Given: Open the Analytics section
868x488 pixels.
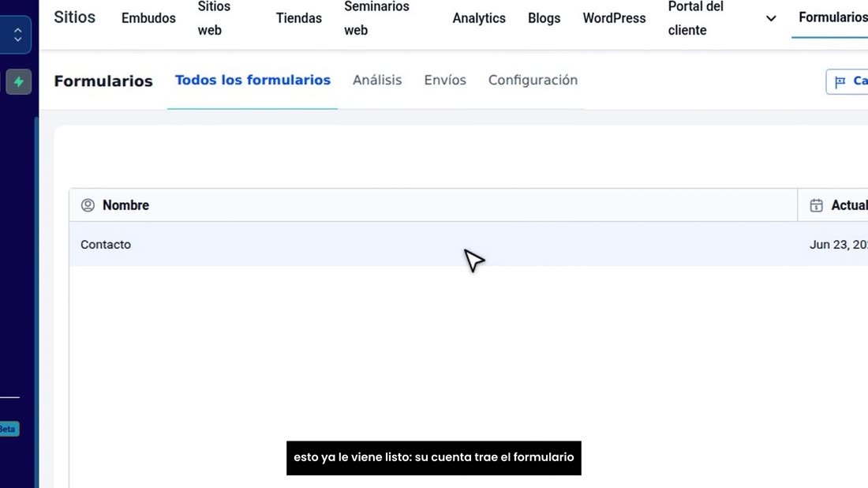Looking at the screenshot, I should click(479, 18).
